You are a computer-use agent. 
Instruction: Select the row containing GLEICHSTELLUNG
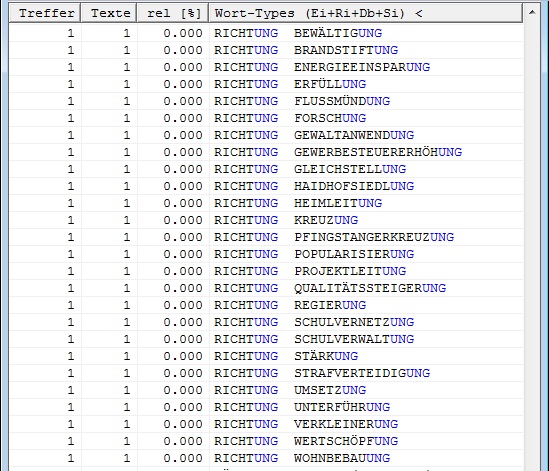click(x=266, y=169)
